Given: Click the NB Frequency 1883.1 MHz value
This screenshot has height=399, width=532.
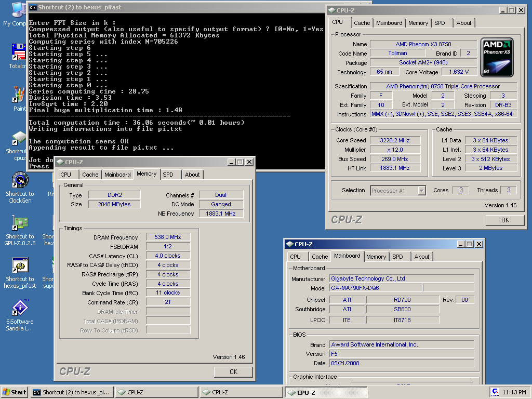Looking at the screenshot, I should tap(221, 214).
